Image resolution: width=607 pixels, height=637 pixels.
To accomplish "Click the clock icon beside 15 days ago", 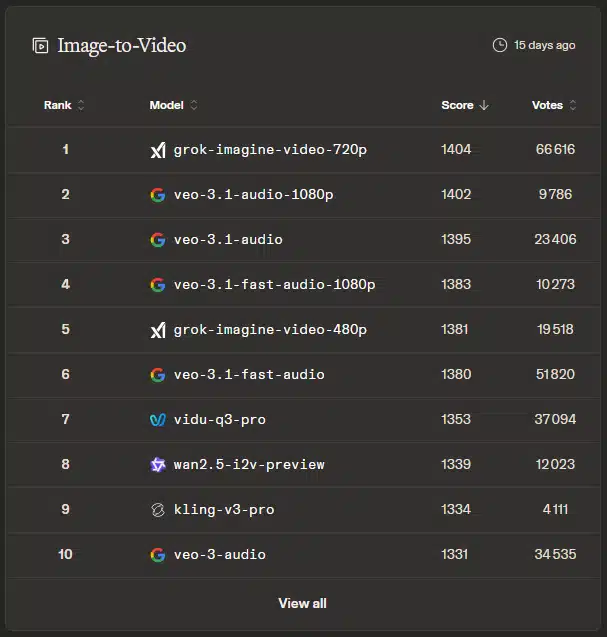I will coord(500,45).
